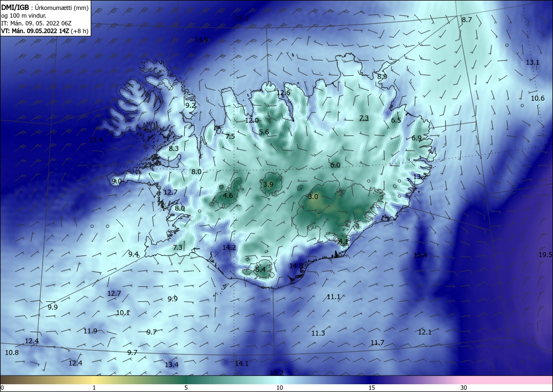Select the 6.9 value label
Screen dimensions: 553x392
(416, 138)
